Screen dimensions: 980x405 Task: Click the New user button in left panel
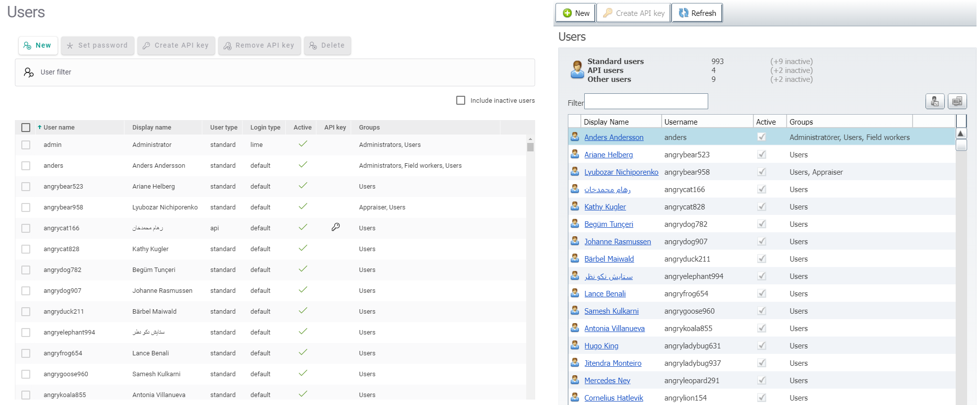[x=38, y=45]
